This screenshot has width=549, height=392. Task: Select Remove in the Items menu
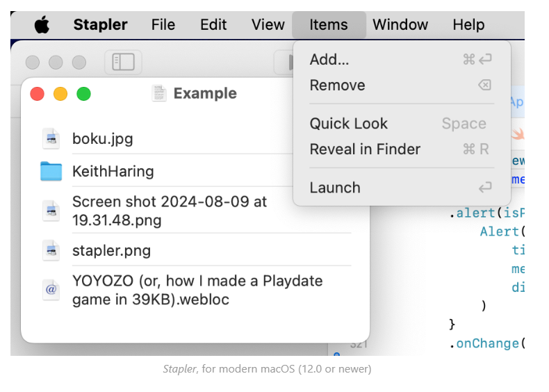click(337, 85)
